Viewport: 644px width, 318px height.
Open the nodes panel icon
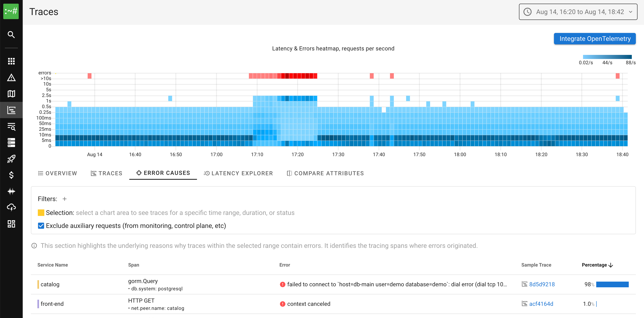(x=11, y=143)
